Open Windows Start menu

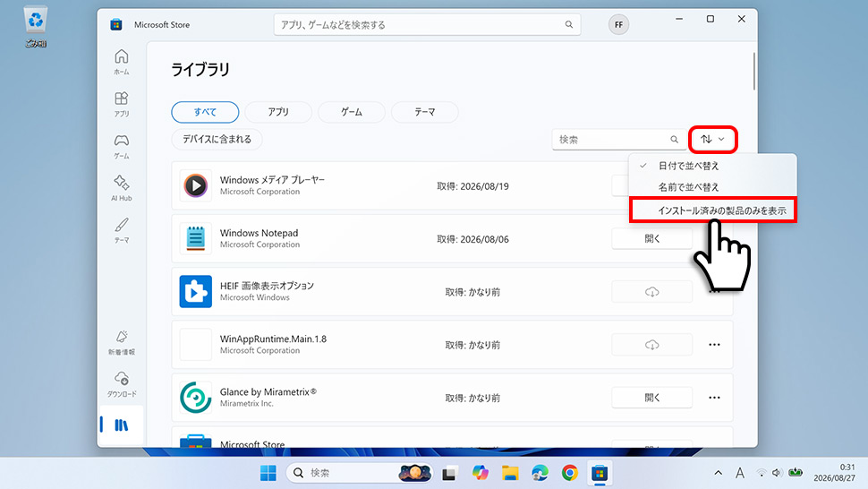click(268, 473)
